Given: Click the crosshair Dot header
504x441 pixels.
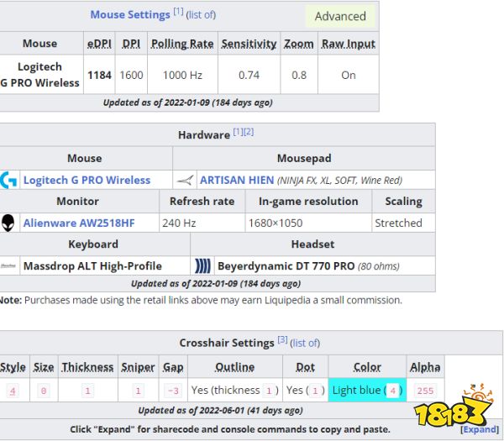Looking at the screenshot, I should coord(306,367).
